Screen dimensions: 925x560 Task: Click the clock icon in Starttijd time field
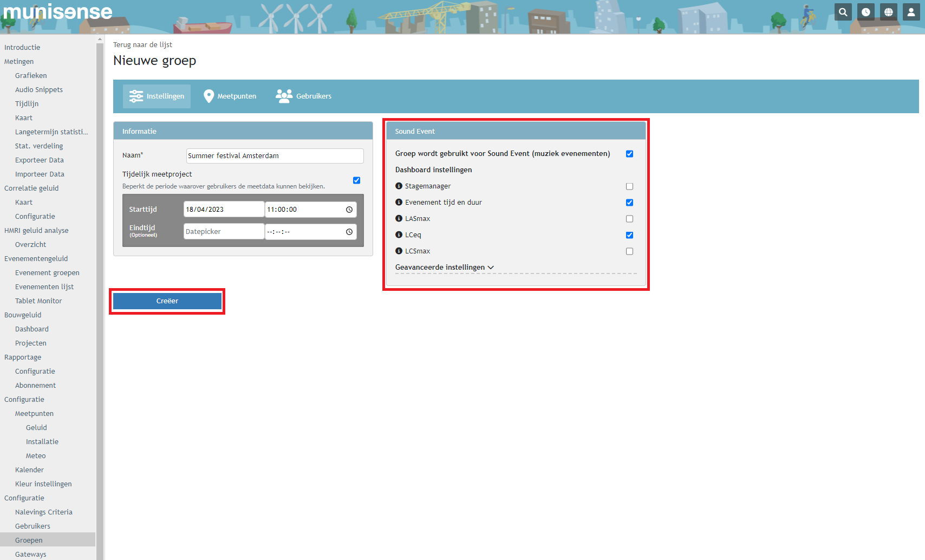point(349,210)
